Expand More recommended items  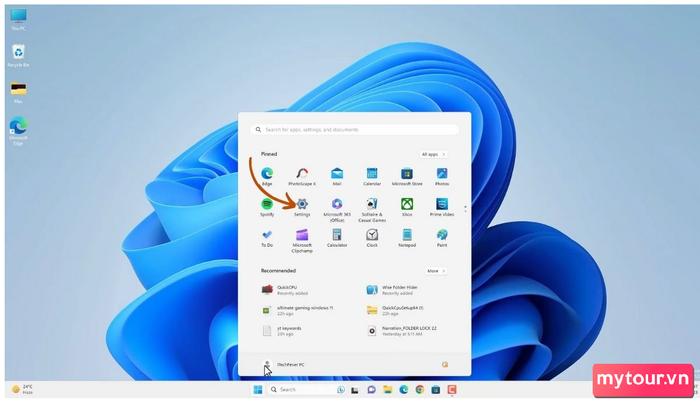click(436, 271)
